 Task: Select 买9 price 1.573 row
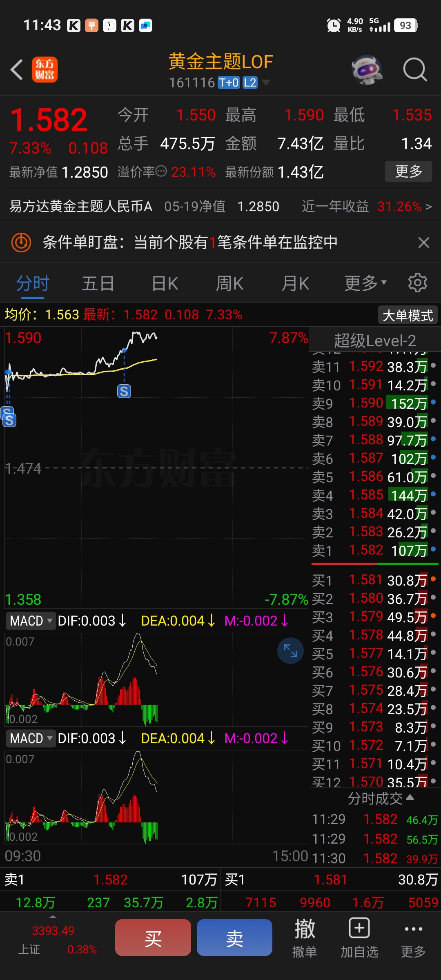tap(374, 727)
